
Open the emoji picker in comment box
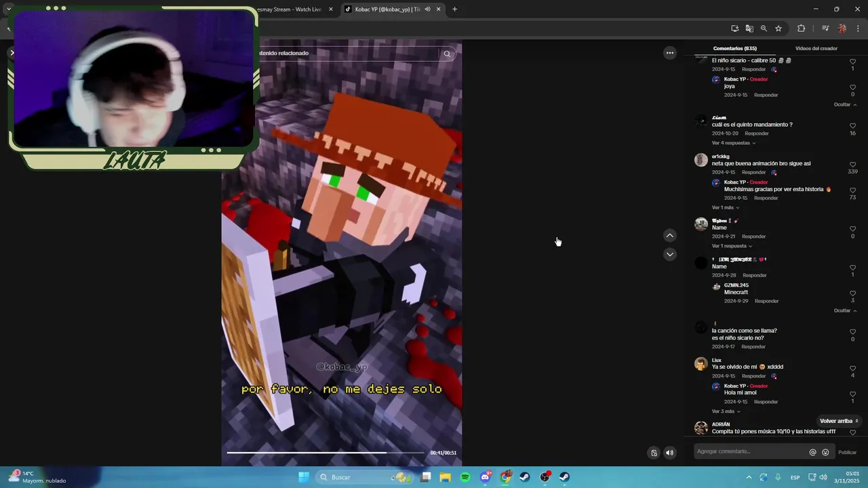[x=825, y=452]
